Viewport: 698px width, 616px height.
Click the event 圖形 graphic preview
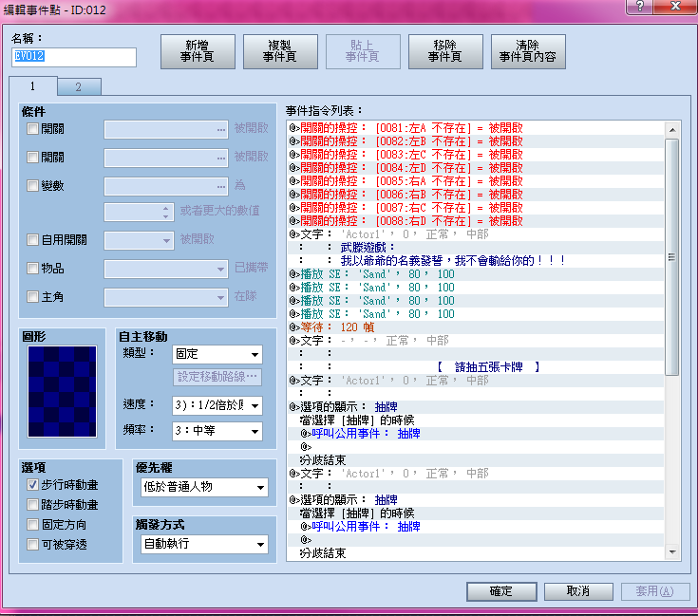click(62, 392)
